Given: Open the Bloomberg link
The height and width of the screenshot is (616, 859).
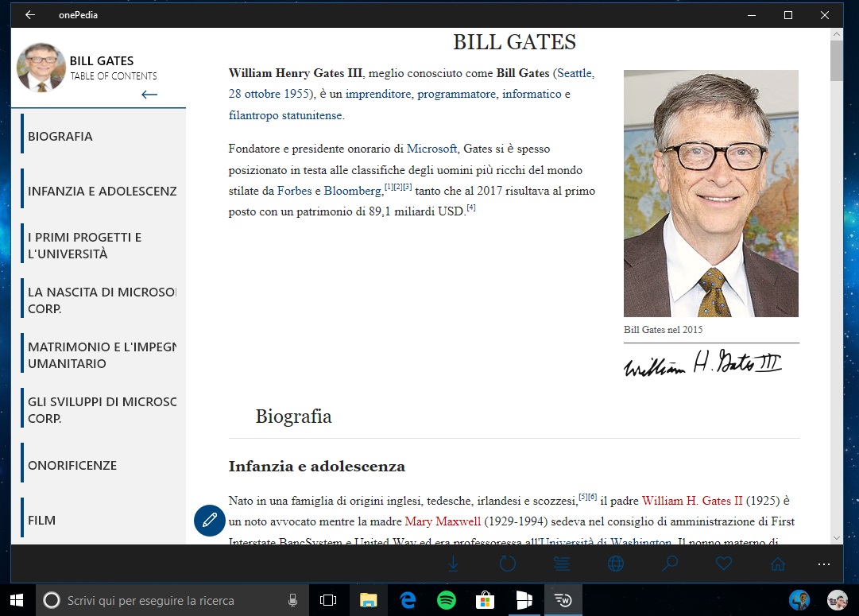Looking at the screenshot, I should (x=352, y=191).
